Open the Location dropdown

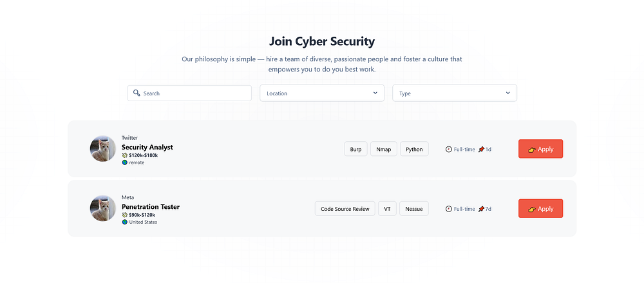(x=322, y=93)
